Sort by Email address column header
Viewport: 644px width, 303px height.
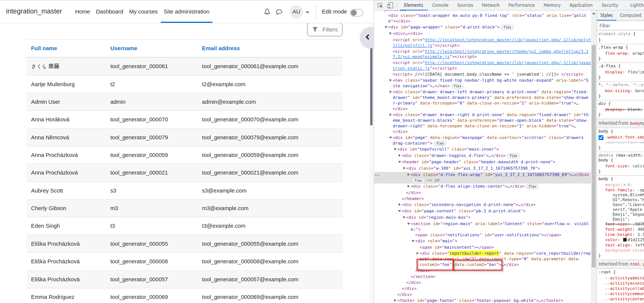click(x=221, y=48)
